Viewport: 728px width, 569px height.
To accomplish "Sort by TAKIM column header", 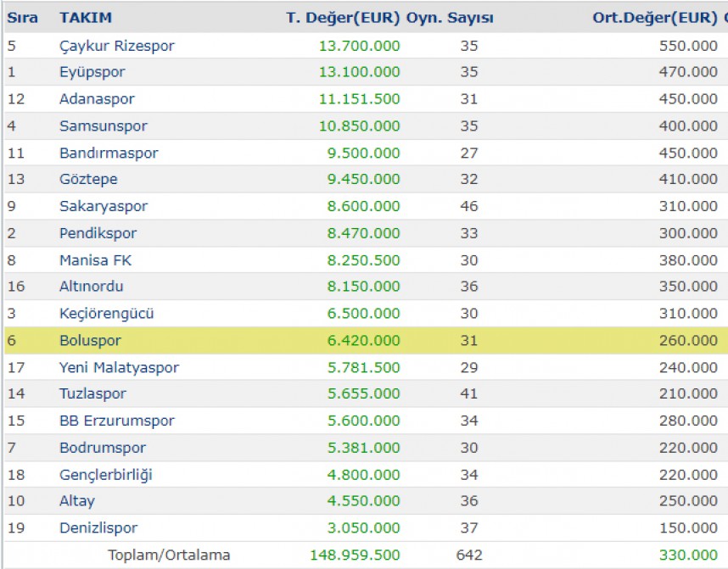I will (x=86, y=18).
